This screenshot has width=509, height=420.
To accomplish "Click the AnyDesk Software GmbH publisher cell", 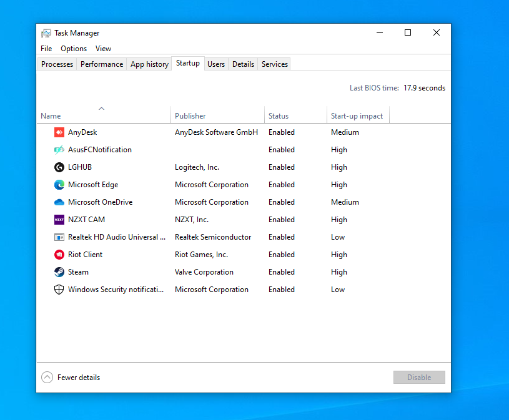I will tap(216, 132).
